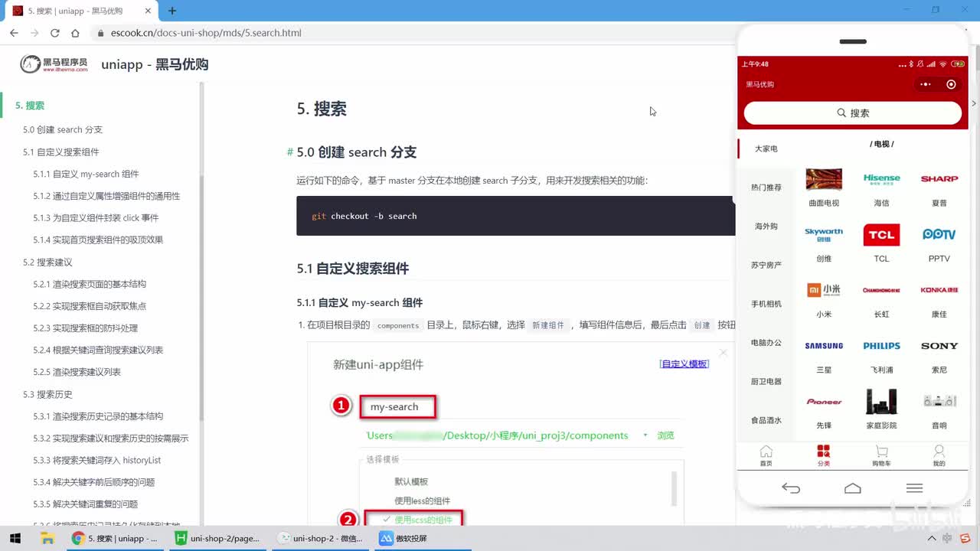Select sidebar top item '5. 搜索'
The height and width of the screenshot is (551, 980).
pos(30,106)
